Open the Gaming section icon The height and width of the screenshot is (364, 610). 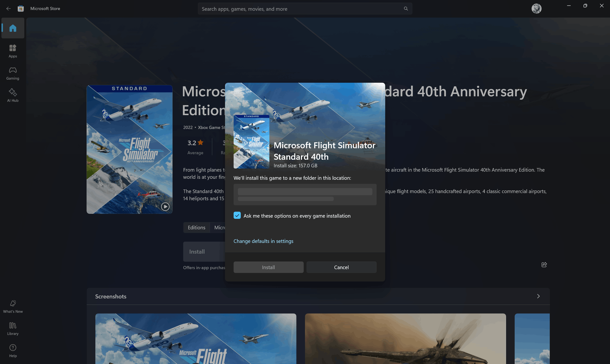pos(13,73)
